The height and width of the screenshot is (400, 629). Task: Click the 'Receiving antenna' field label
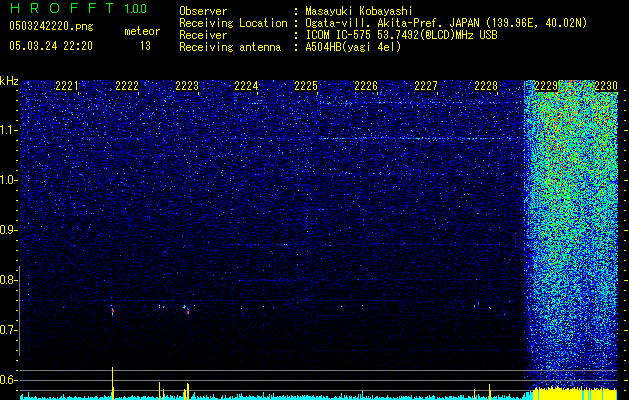click(230, 47)
